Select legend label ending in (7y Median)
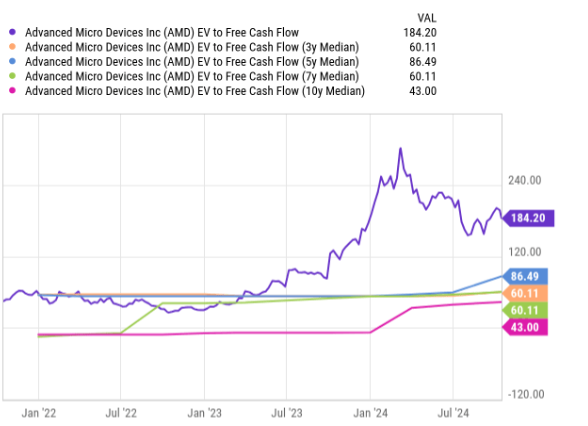 point(192,76)
